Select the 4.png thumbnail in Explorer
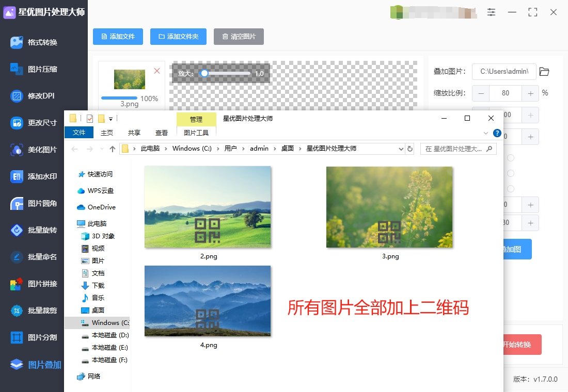Image resolution: width=568 pixels, height=392 pixels. [x=208, y=301]
